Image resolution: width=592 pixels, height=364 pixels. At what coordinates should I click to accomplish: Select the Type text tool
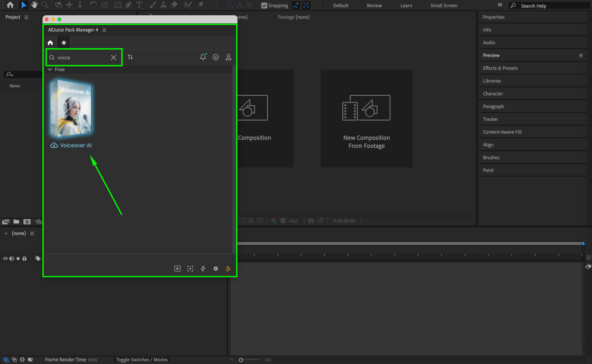[x=139, y=5]
